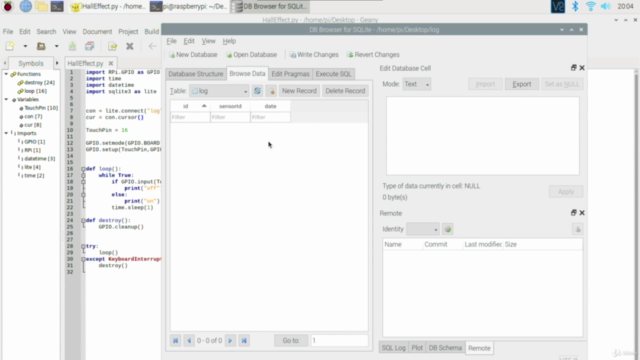The width and height of the screenshot is (640, 360).
Task: Click the Bluetooth tray icon
Action: [575, 6]
